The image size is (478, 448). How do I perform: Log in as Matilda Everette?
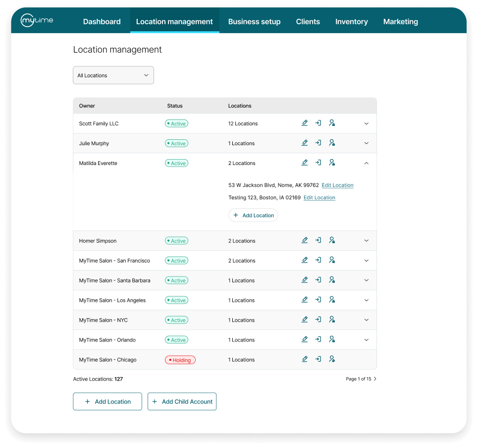click(x=319, y=163)
